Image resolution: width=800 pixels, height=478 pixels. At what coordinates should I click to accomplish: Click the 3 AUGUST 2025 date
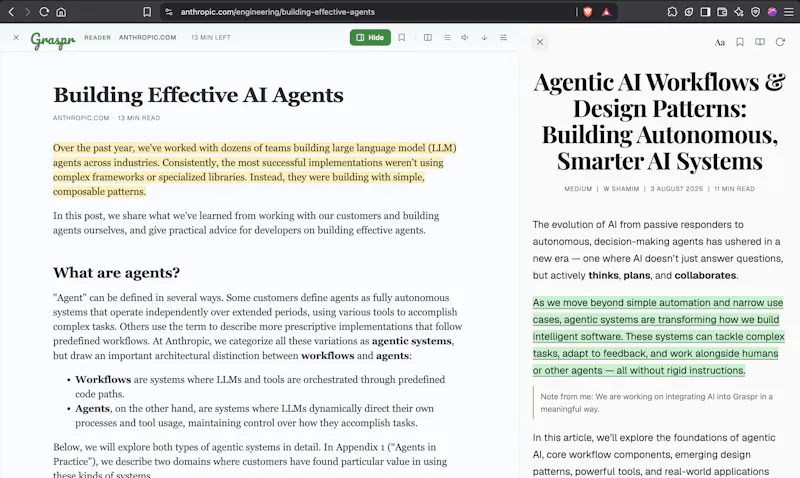pos(677,189)
